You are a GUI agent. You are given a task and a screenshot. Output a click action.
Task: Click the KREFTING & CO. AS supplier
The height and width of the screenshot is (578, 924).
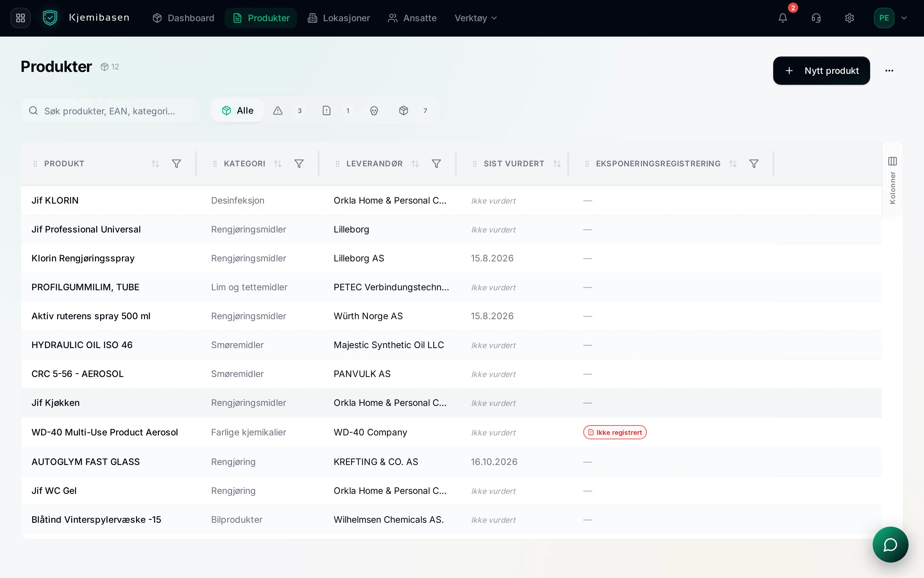(376, 462)
